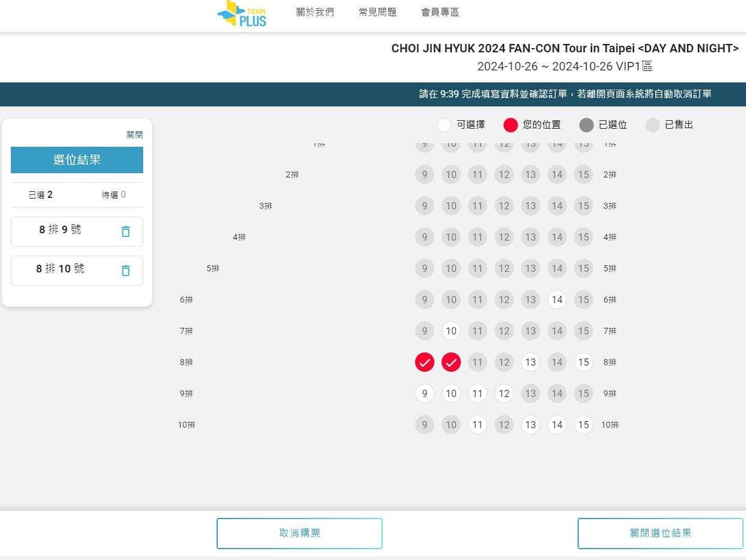Pick seat 12 in row 9
This screenshot has width=746, height=560.
click(x=504, y=393)
